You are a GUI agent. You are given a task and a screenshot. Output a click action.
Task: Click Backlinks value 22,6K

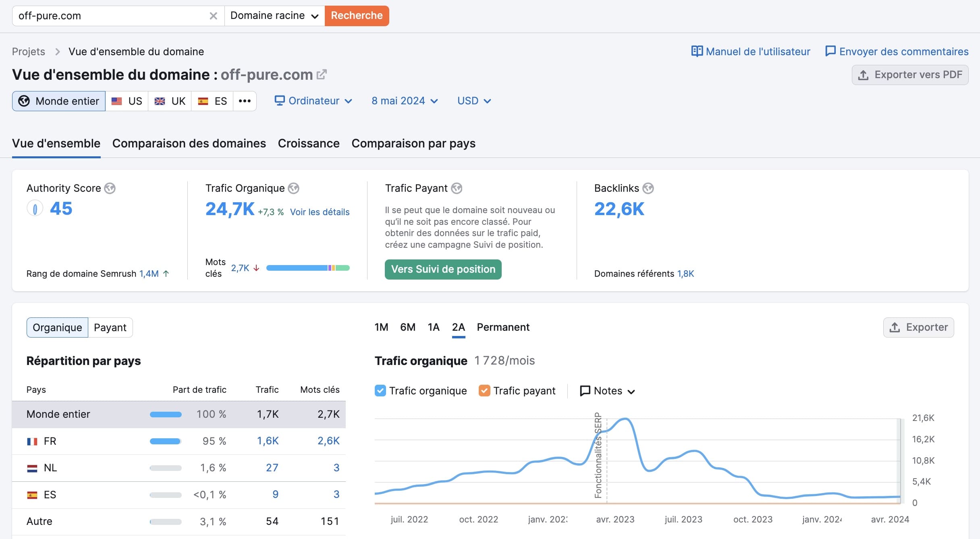[x=619, y=209]
